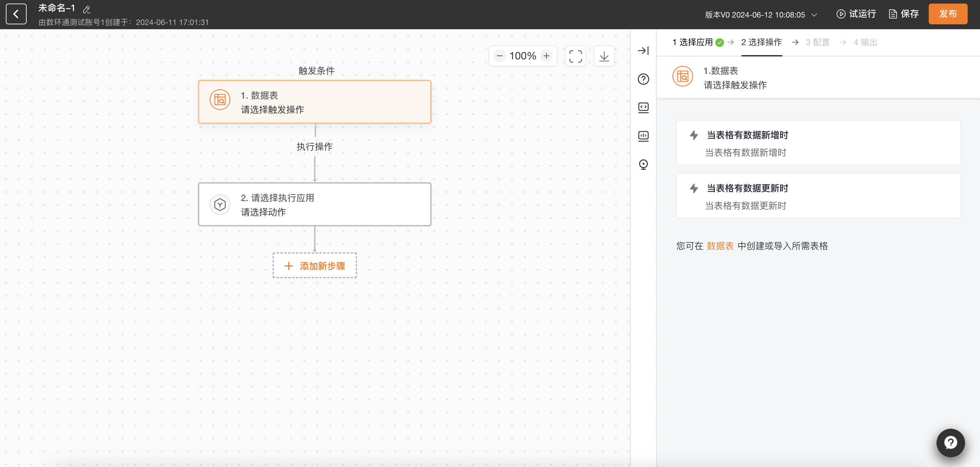Open the code panel sidebar icon
Viewport: 980px width, 467px height.
click(643, 108)
